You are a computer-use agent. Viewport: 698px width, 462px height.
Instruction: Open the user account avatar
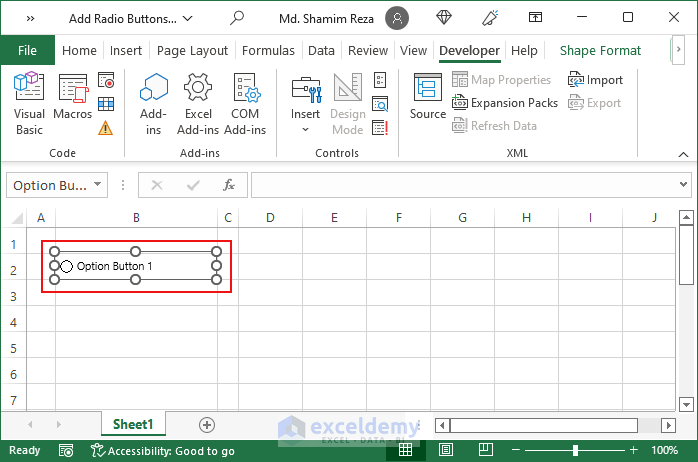click(x=397, y=18)
